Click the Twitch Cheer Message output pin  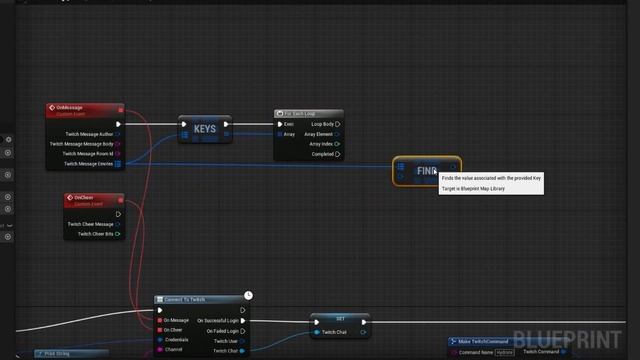(x=118, y=224)
